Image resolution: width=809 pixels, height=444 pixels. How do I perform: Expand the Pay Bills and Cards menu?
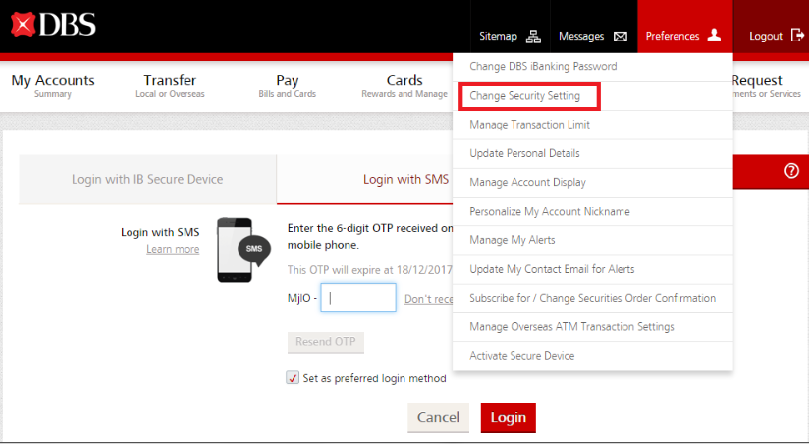287,86
